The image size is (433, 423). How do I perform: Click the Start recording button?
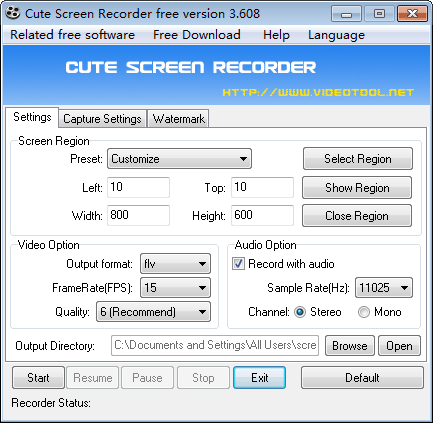pos(38,378)
